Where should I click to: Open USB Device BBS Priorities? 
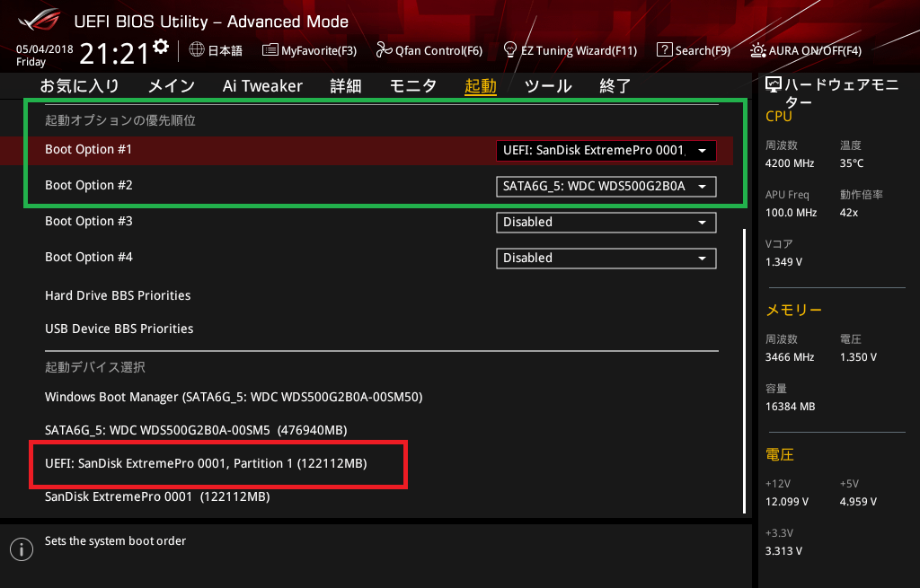point(119,329)
